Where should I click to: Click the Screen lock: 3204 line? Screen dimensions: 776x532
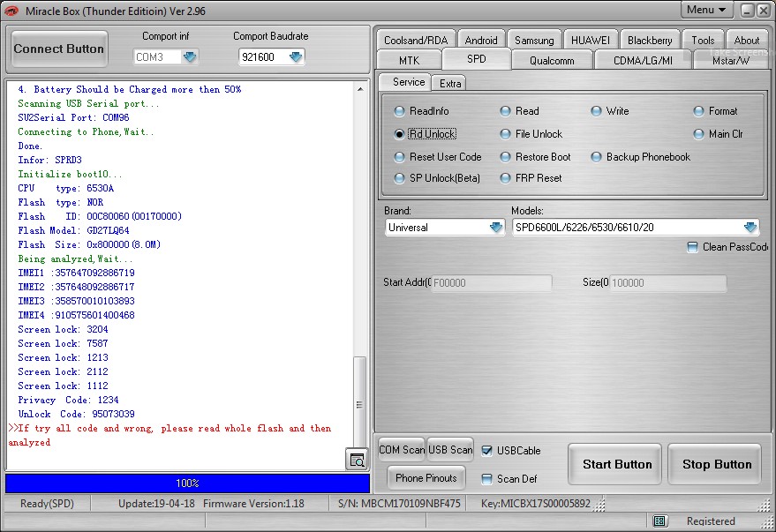63,329
